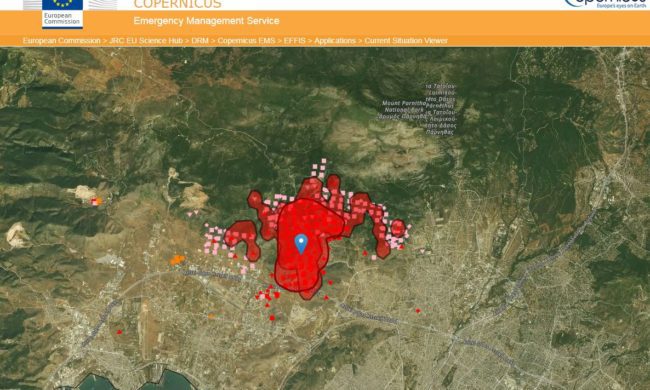Image resolution: width=650 pixels, height=390 pixels.
Task: Select the orange hotspot marker near the highway
Action: (x=177, y=260)
